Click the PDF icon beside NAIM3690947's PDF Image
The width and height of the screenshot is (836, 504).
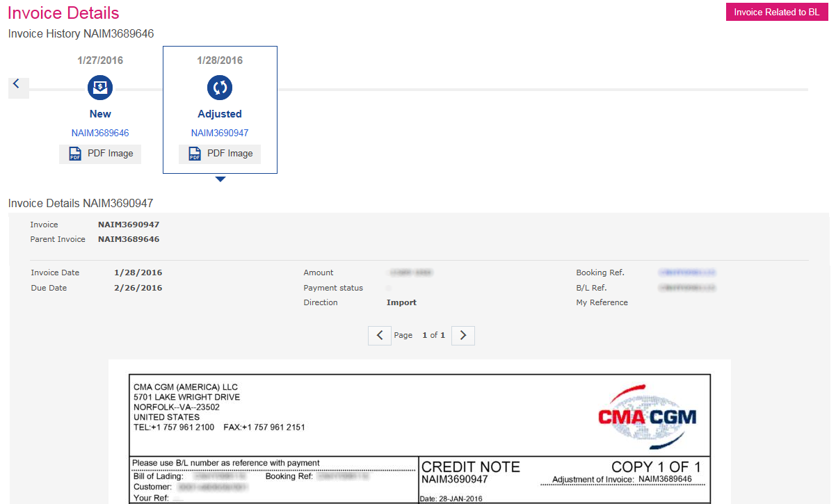[x=194, y=154]
